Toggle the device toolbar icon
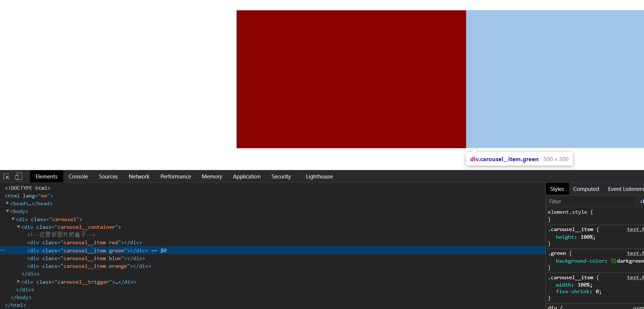Viewport: 644px width, 309px height. tap(18, 177)
